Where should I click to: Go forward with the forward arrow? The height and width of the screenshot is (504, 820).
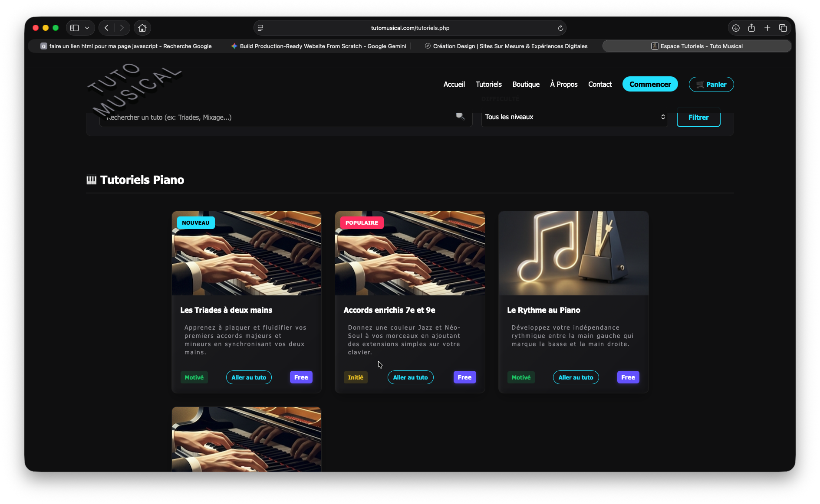tap(122, 28)
